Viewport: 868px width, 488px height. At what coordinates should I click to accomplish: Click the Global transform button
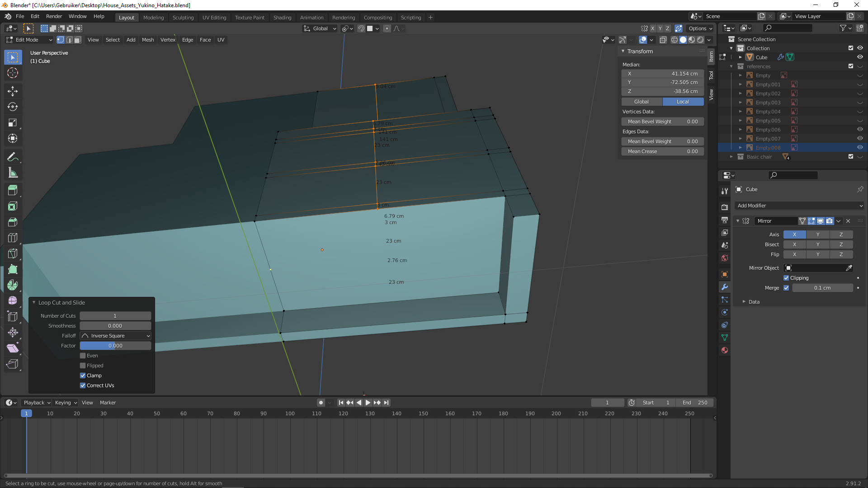[641, 102]
